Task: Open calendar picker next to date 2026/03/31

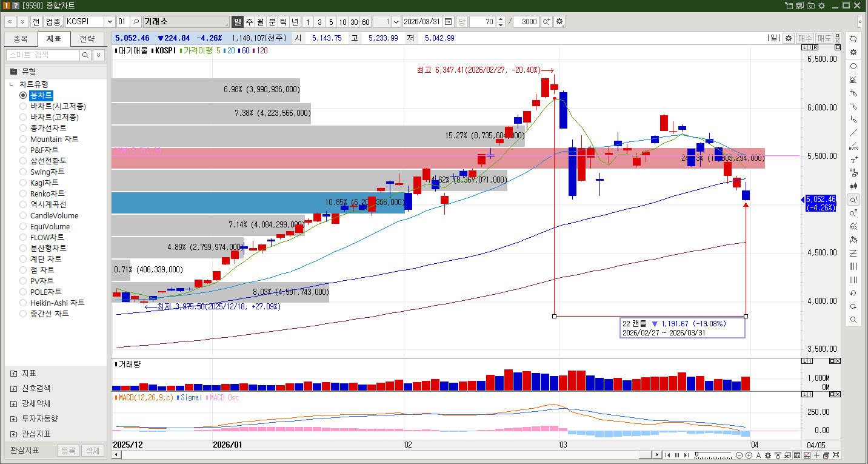Action: (449, 22)
